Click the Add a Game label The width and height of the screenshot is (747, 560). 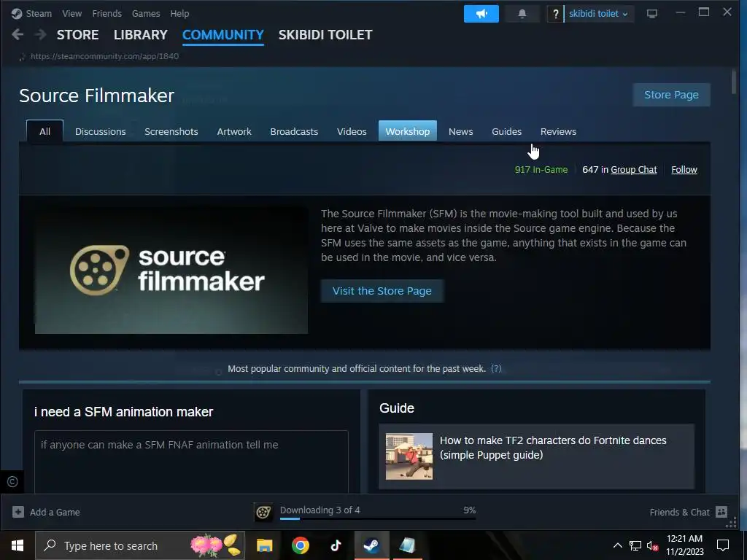tap(55, 512)
